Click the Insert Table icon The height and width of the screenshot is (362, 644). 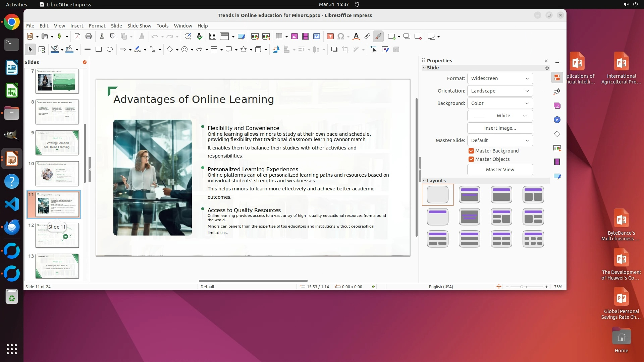pyautogui.click(x=279, y=37)
